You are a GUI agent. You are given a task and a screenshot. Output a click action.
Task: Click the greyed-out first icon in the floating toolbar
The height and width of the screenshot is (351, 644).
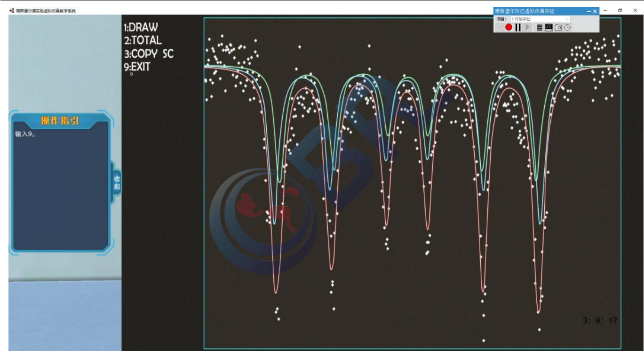click(500, 28)
